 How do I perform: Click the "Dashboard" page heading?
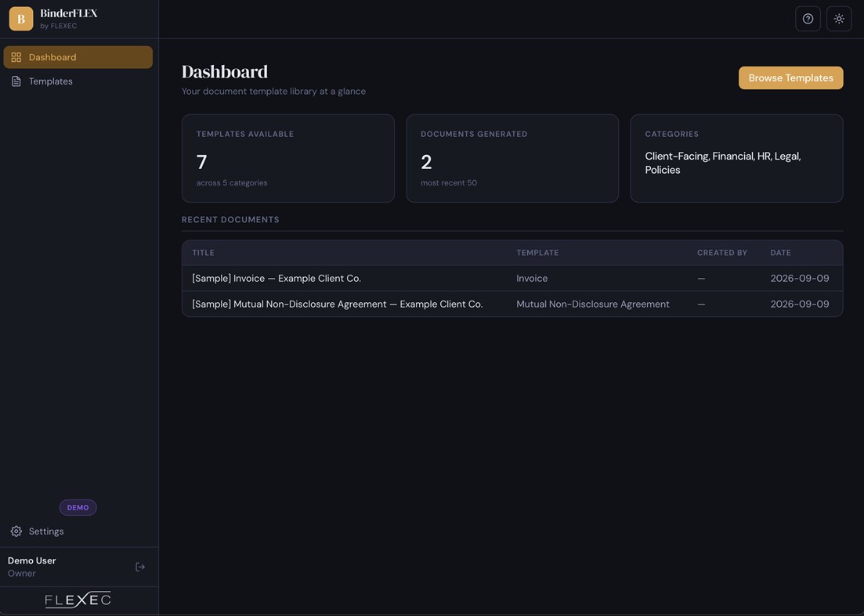[225, 71]
